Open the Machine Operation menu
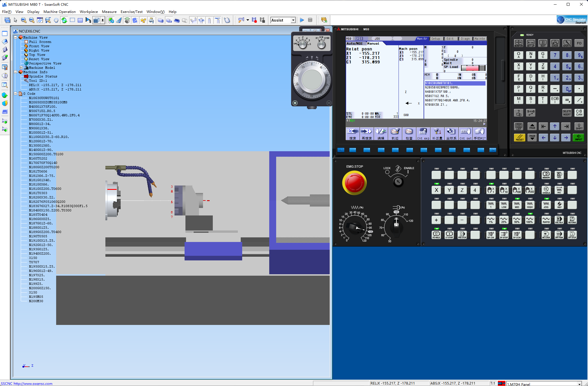Screen dimensions: 588x386 coord(59,12)
